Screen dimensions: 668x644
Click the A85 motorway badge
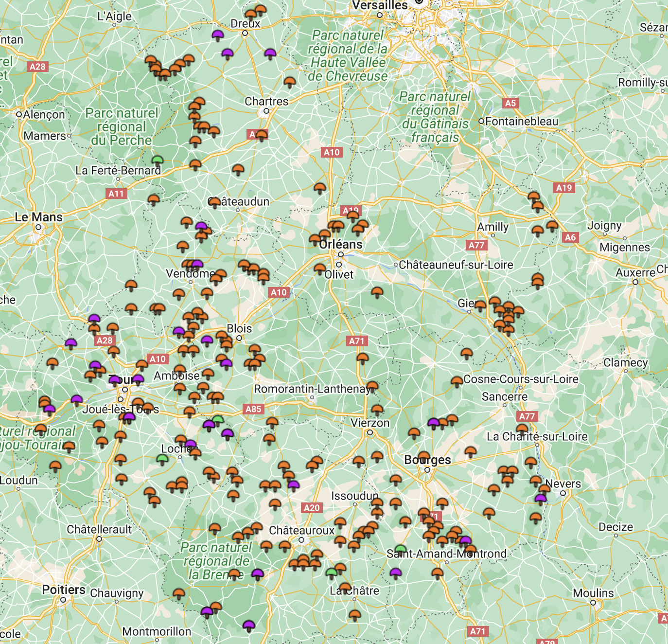click(253, 409)
